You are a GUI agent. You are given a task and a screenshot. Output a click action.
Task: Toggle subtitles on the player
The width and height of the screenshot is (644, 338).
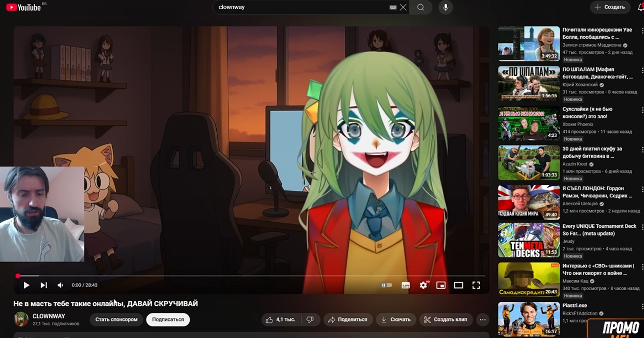(406, 285)
